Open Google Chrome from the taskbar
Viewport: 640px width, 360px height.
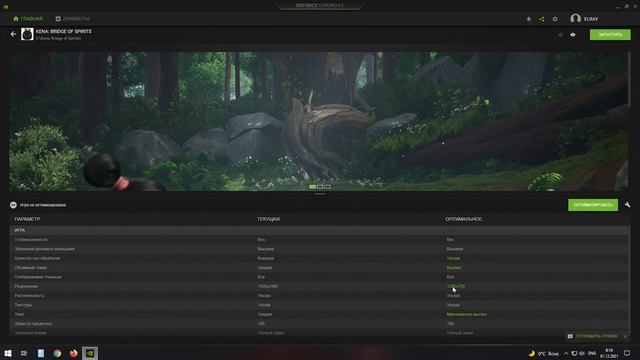pos(57,353)
